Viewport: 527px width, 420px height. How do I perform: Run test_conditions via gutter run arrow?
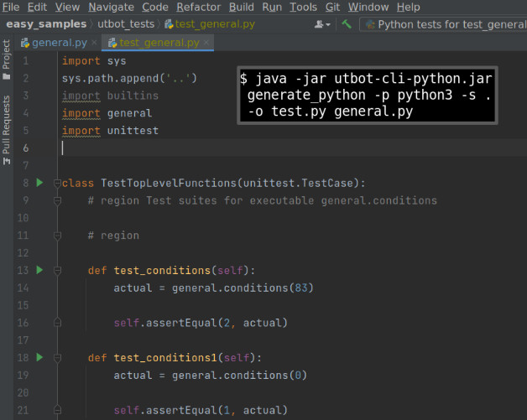[x=39, y=270]
